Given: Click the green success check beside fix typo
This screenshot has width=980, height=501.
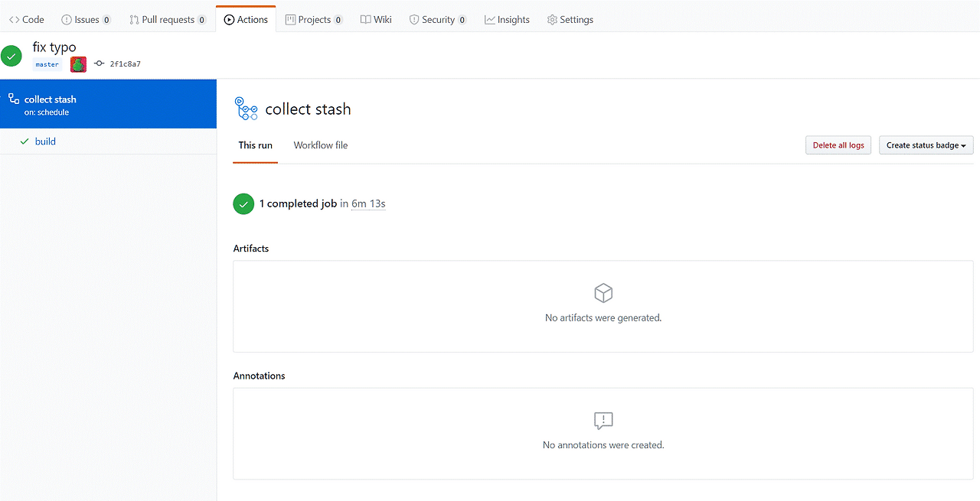Looking at the screenshot, I should coord(11,56).
